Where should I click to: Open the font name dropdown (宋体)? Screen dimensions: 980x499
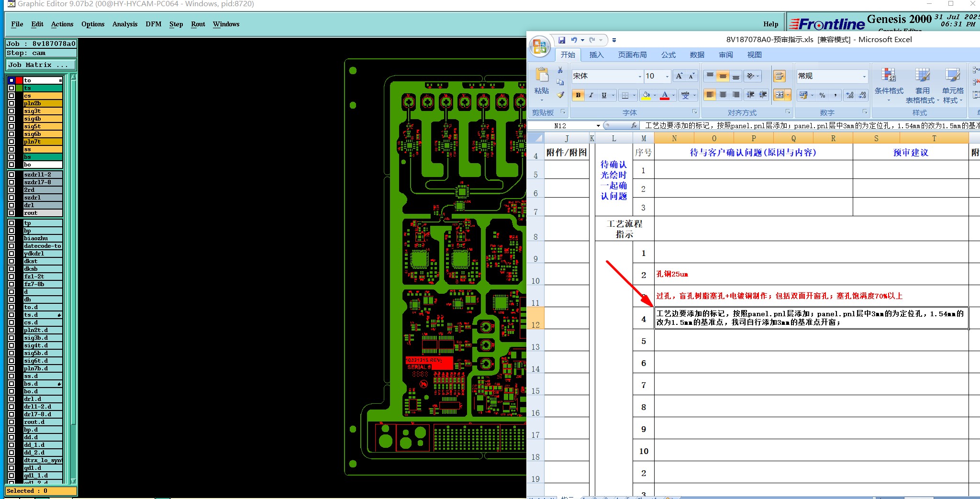[640, 76]
